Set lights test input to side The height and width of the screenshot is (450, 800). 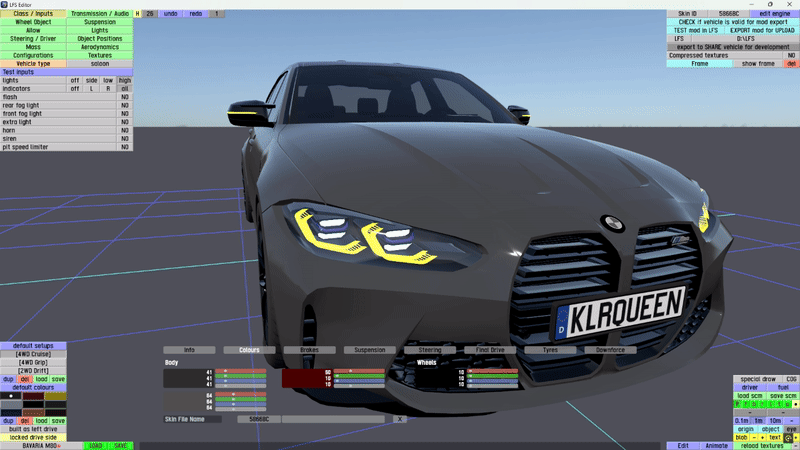(91, 81)
